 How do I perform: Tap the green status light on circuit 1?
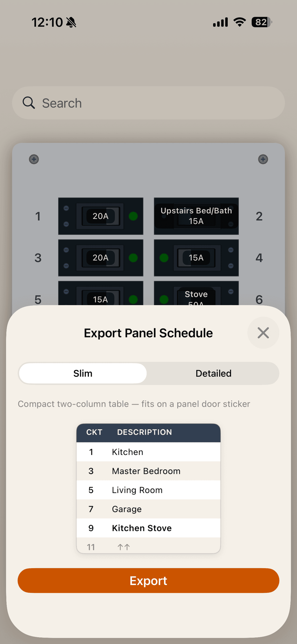click(133, 216)
